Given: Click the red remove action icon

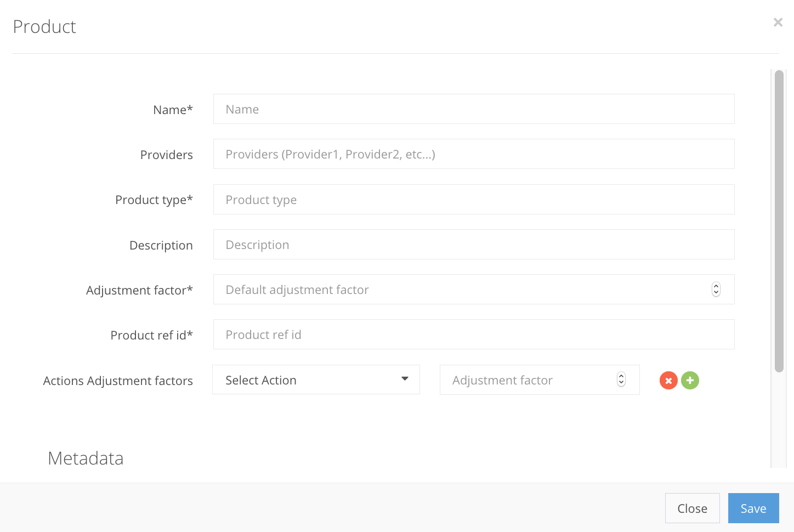Looking at the screenshot, I should point(668,380).
